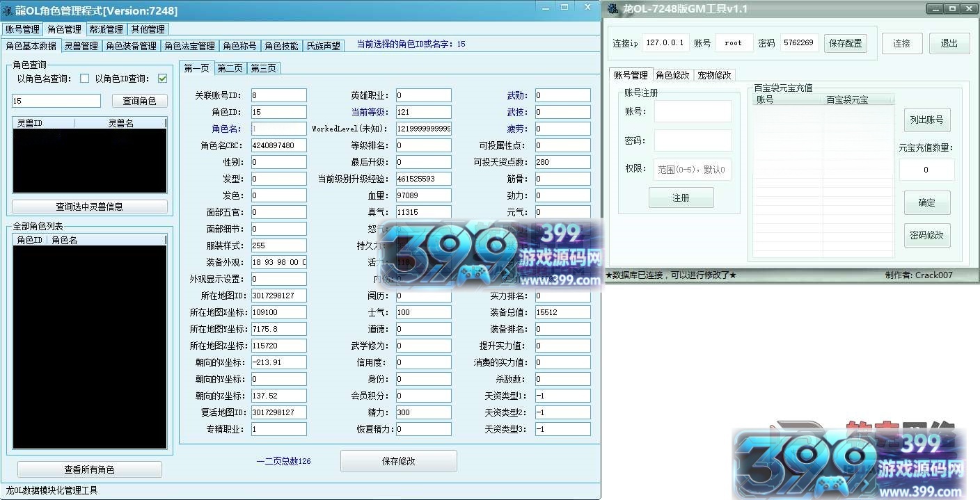
Task: Go to the 第二页 page tab
Action: click(x=230, y=68)
